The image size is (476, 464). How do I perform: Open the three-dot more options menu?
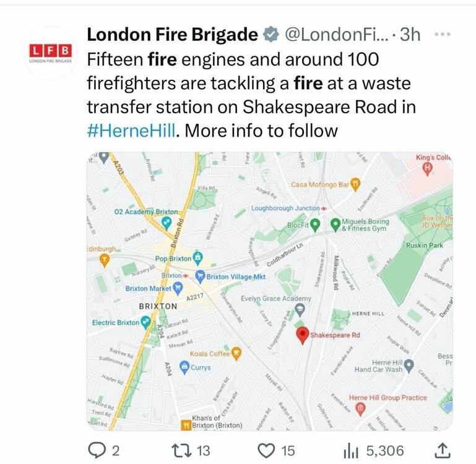443,35
